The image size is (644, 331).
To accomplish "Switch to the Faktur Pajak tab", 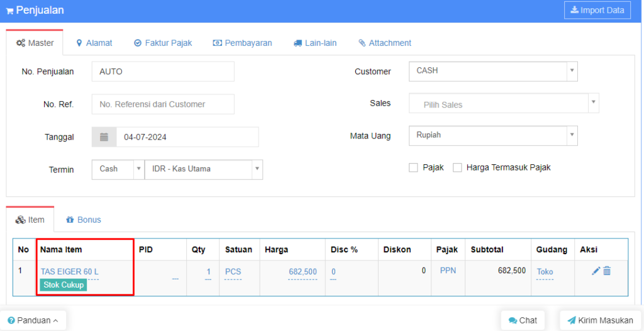I will 163,43.
